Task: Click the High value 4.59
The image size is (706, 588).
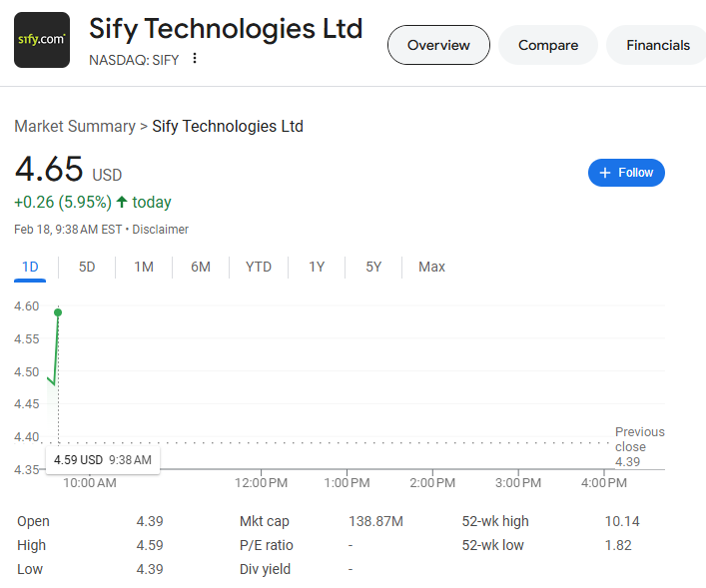Action: 150,545
